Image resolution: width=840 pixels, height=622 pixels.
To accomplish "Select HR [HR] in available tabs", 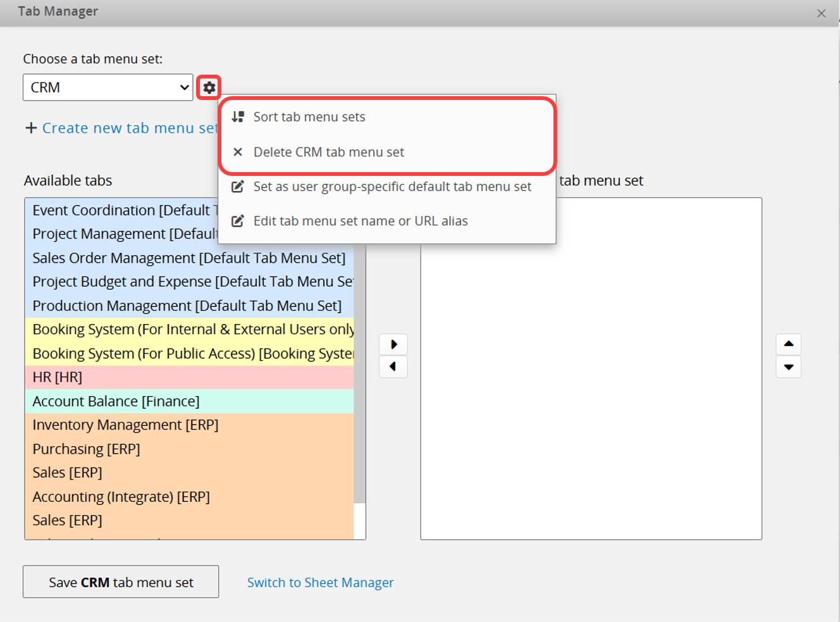I will point(58,378).
